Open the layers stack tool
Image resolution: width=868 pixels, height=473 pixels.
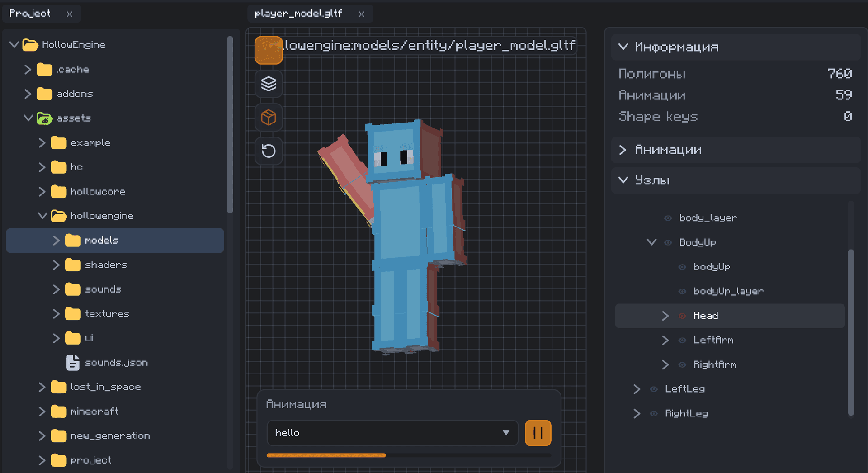point(269,84)
